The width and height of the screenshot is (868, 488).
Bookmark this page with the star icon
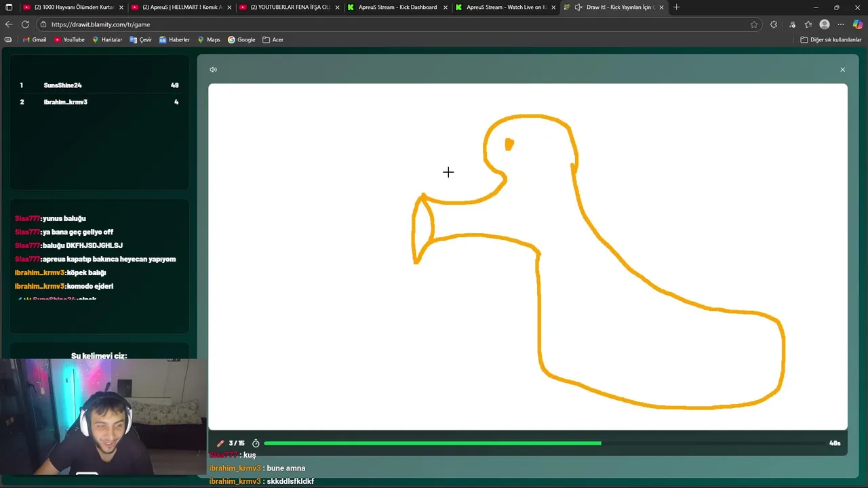(x=754, y=24)
